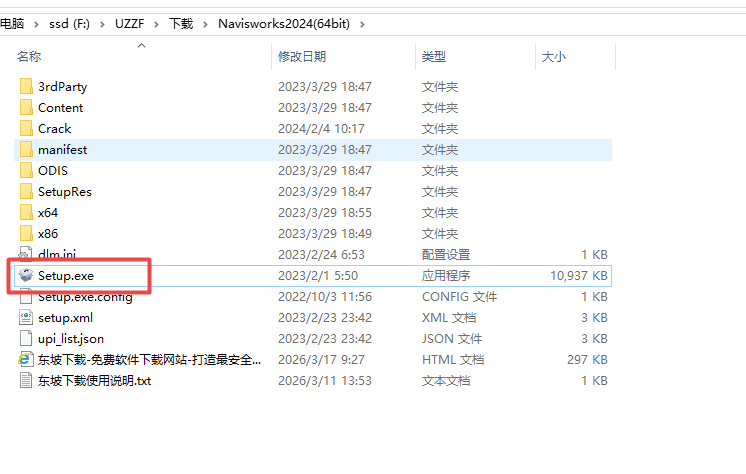
Task: Navigate to 下载 in the address breadcrumb
Action: tap(181, 22)
